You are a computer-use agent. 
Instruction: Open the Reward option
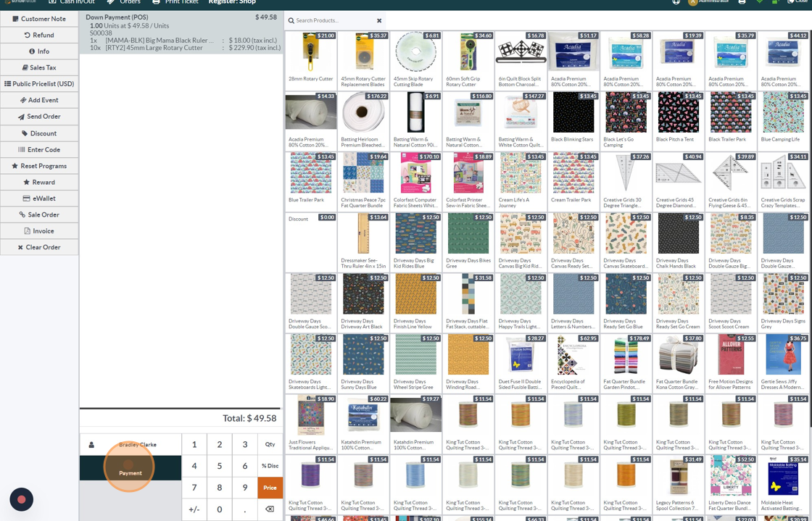coord(39,182)
